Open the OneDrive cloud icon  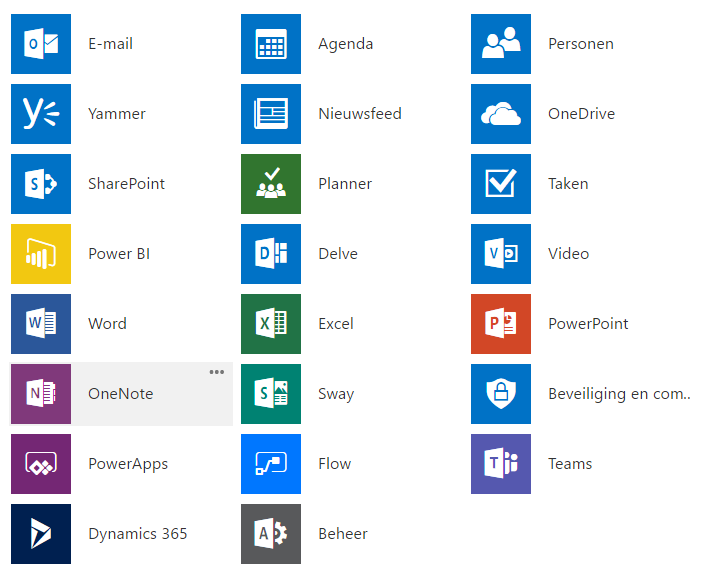[x=501, y=114]
